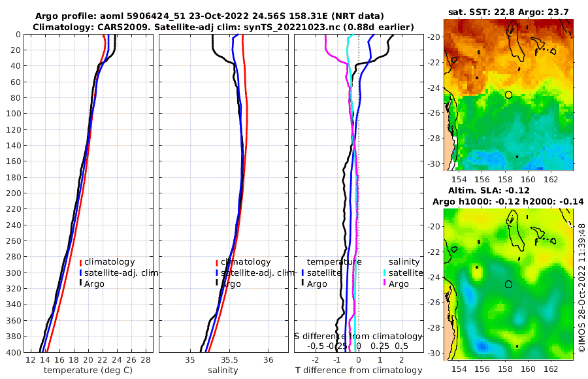Click the -30 latitude label on the SST map
The image size is (588, 379).
pos(434,164)
